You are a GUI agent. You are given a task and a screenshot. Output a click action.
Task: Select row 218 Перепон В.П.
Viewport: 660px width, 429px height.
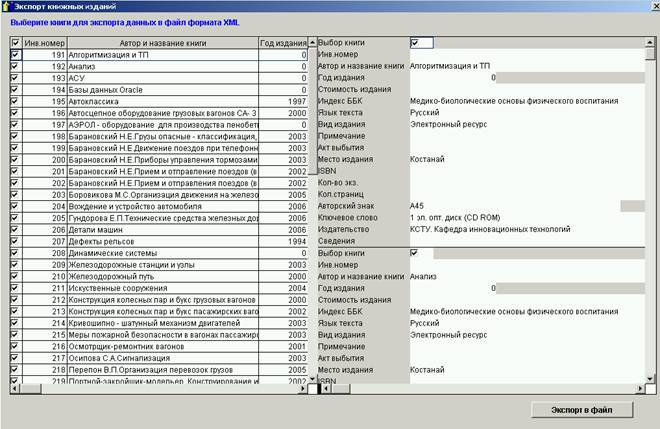(x=163, y=370)
